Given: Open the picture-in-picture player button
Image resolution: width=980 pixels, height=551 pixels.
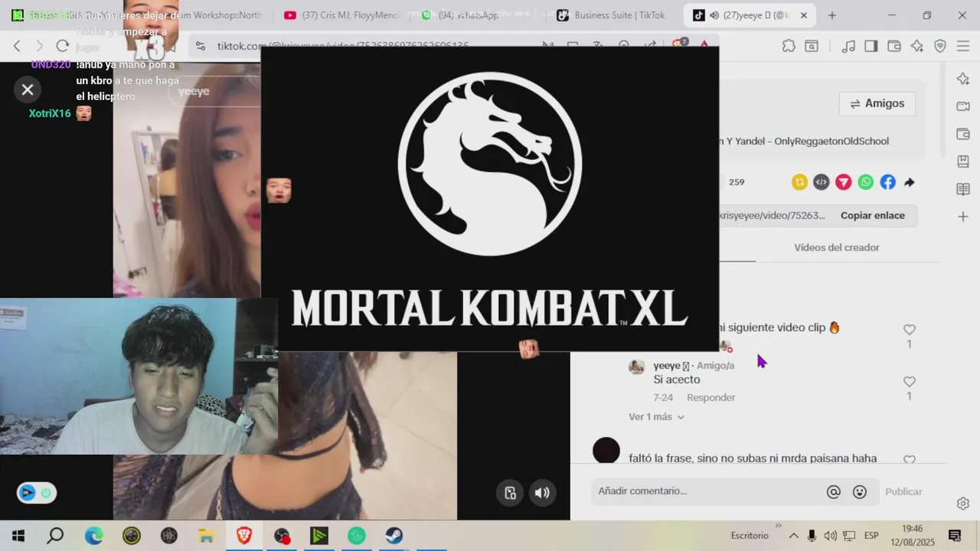Looking at the screenshot, I should click(511, 493).
